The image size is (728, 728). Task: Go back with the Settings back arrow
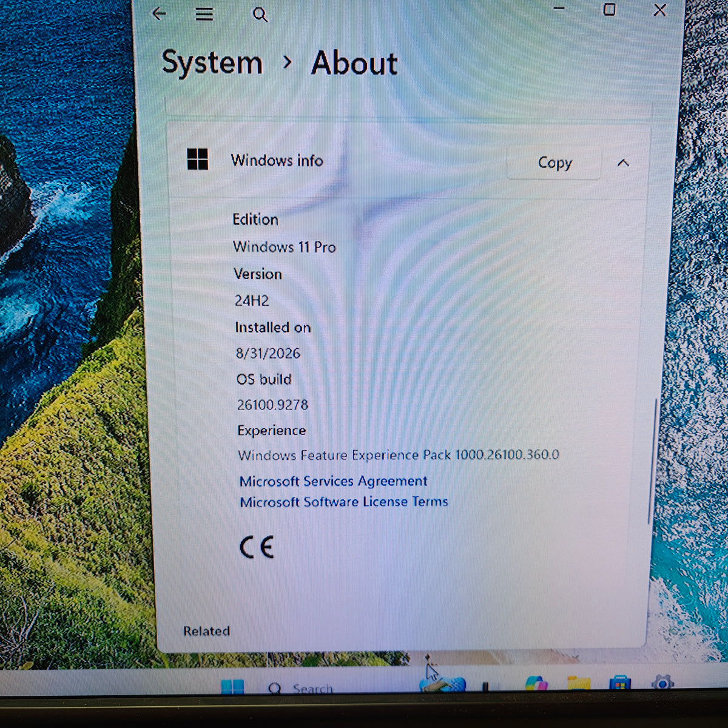tap(159, 13)
